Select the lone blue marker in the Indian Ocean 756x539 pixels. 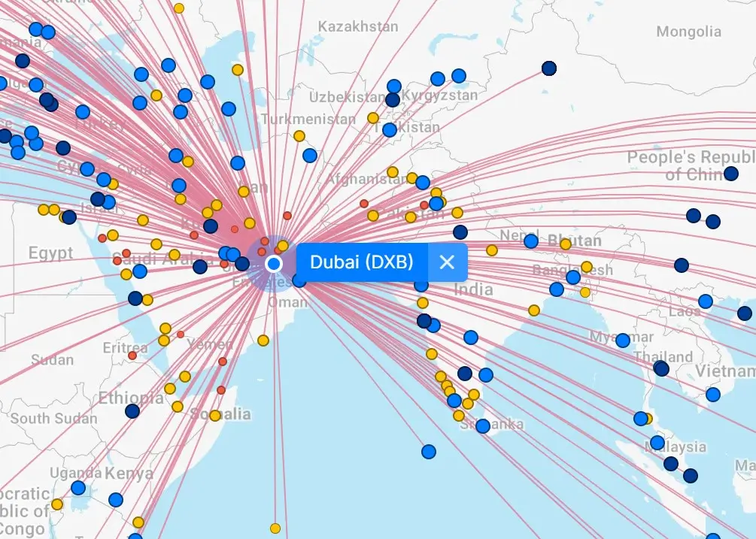coord(429,452)
